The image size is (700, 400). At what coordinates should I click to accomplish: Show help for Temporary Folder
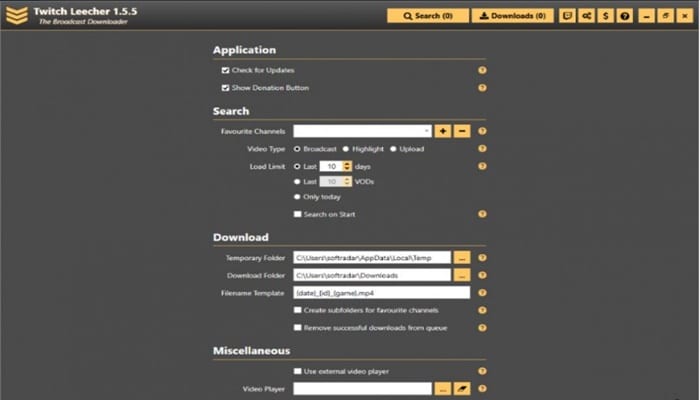pos(482,258)
